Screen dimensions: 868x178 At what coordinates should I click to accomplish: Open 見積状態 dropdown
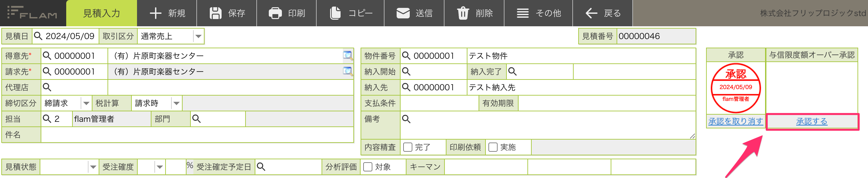pyautogui.click(x=69, y=167)
